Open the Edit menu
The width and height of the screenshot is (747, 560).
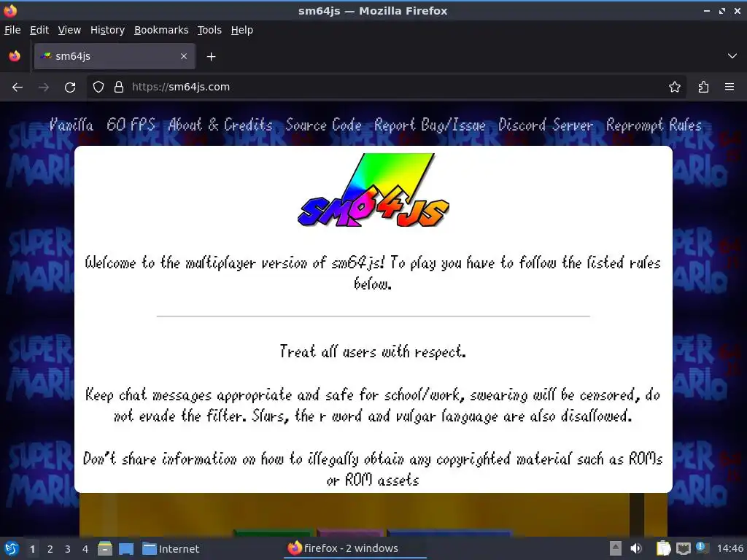point(39,30)
